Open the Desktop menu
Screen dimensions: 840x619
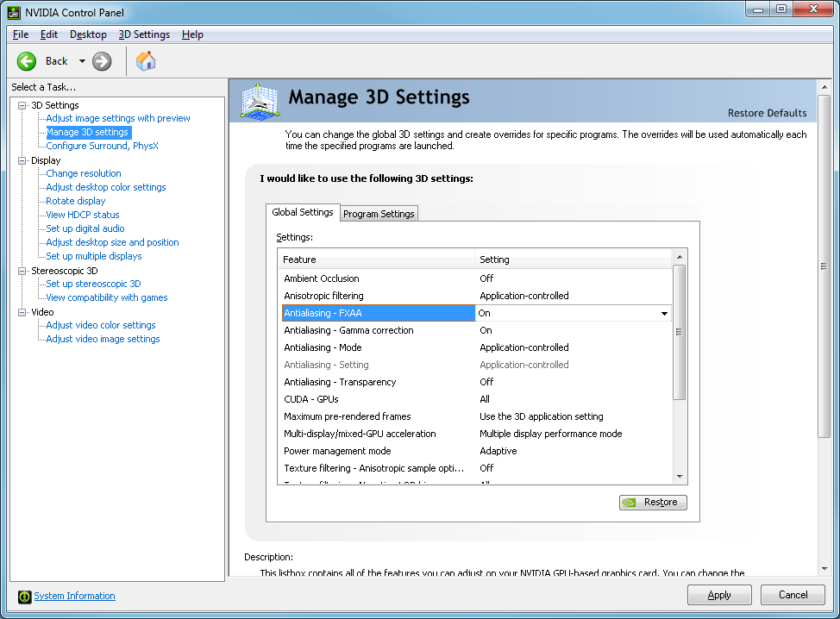88,34
